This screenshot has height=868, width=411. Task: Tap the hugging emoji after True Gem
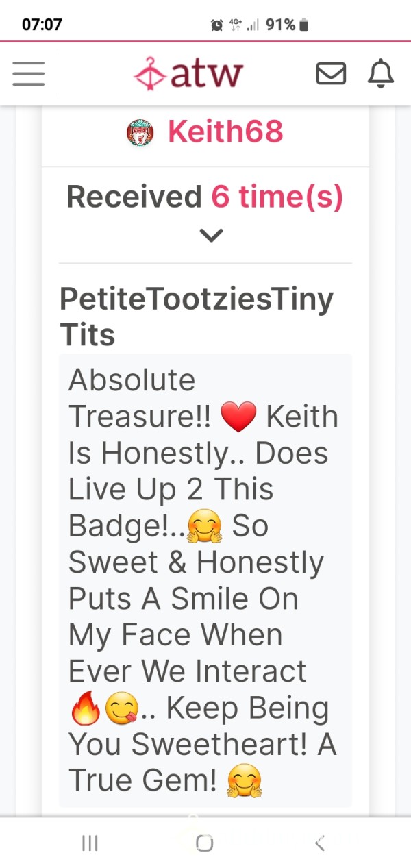click(x=245, y=781)
